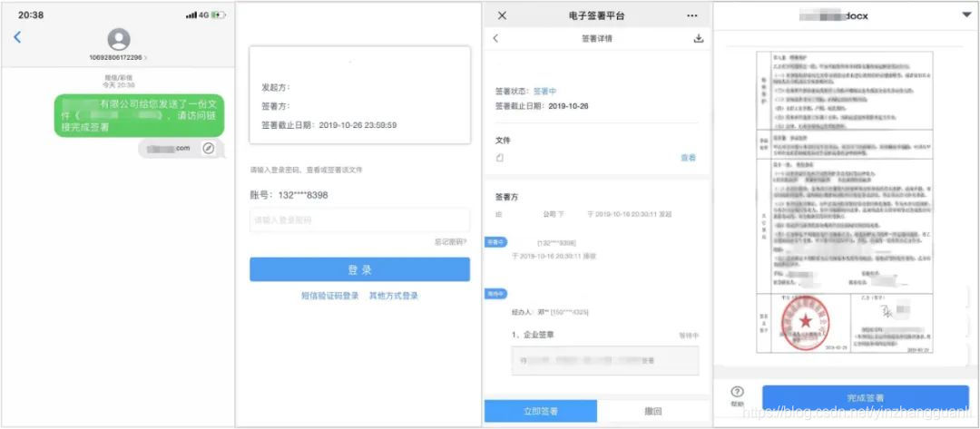Select the account text 132****8398

pos(289,196)
